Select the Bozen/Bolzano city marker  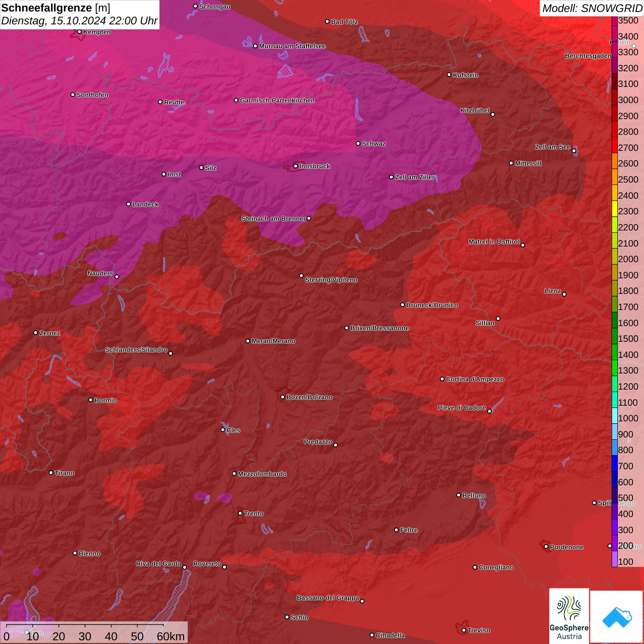(x=282, y=397)
